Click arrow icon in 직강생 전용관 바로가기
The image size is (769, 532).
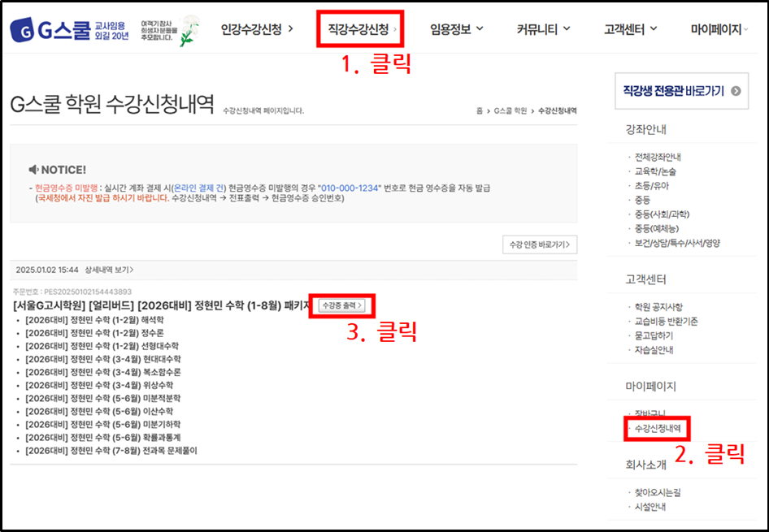736,91
